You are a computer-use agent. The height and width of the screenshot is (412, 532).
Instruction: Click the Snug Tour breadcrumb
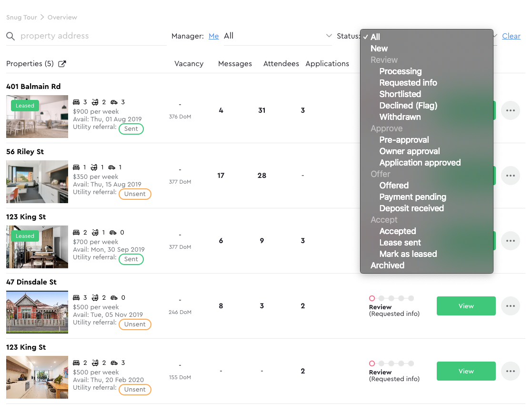click(x=21, y=17)
